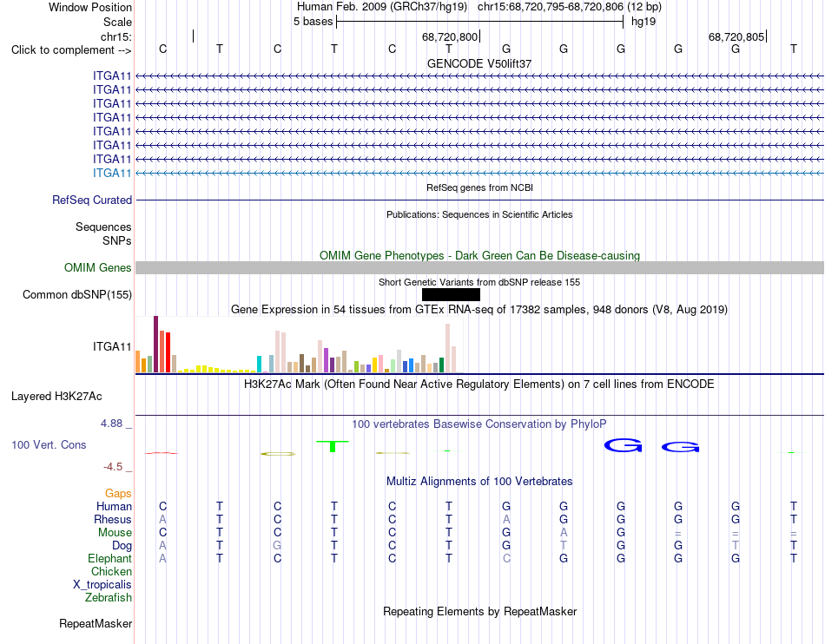
Task: Click the RepeatMasker track label
Action: point(96,624)
